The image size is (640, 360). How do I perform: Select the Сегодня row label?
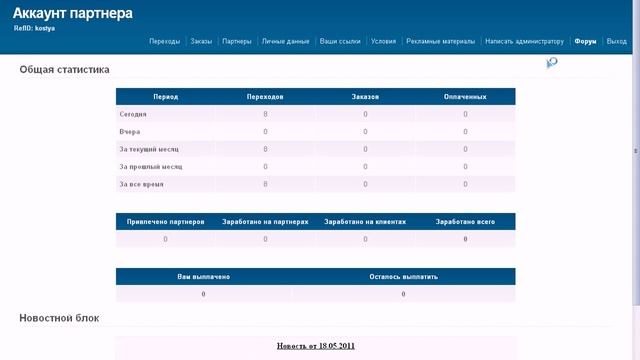coord(133,114)
